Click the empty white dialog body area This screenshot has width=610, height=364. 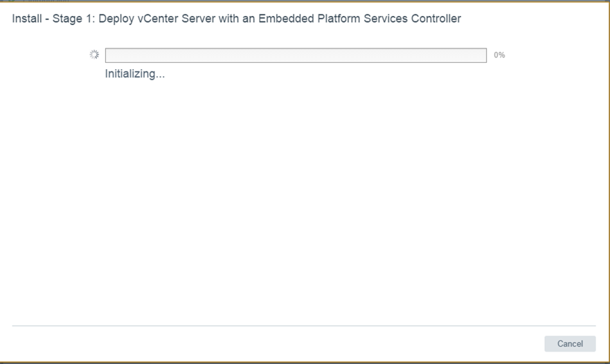[304, 201]
